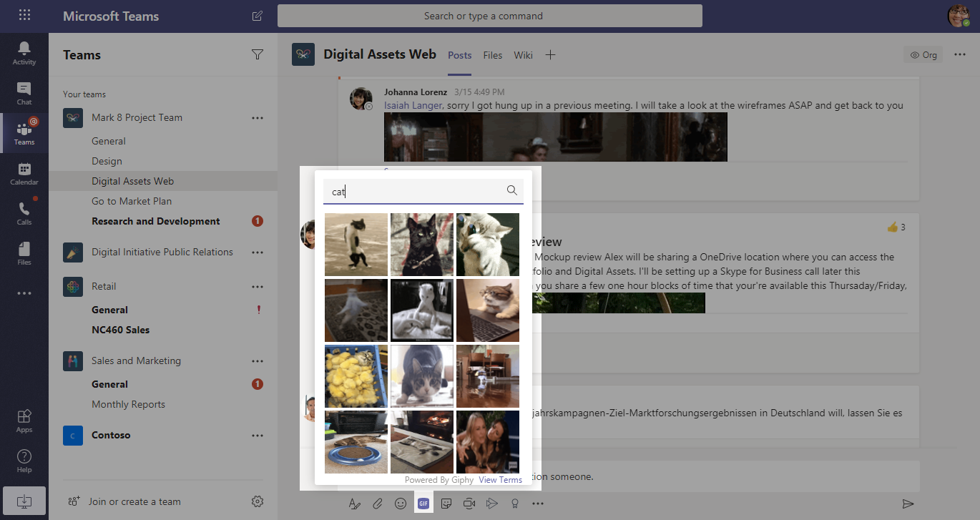Click the emoji smiley icon
Screen dimensions: 980x520
pyautogui.click(x=401, y=504)
